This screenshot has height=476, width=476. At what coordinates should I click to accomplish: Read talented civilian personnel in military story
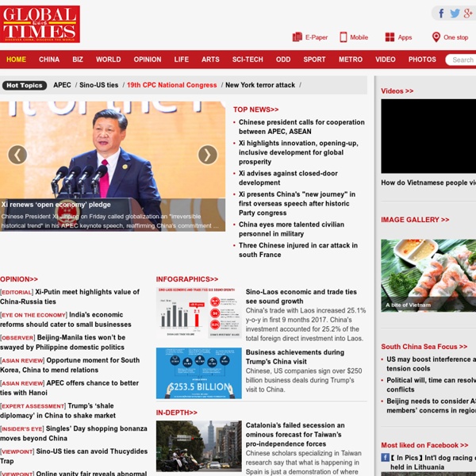coord(291,229)
